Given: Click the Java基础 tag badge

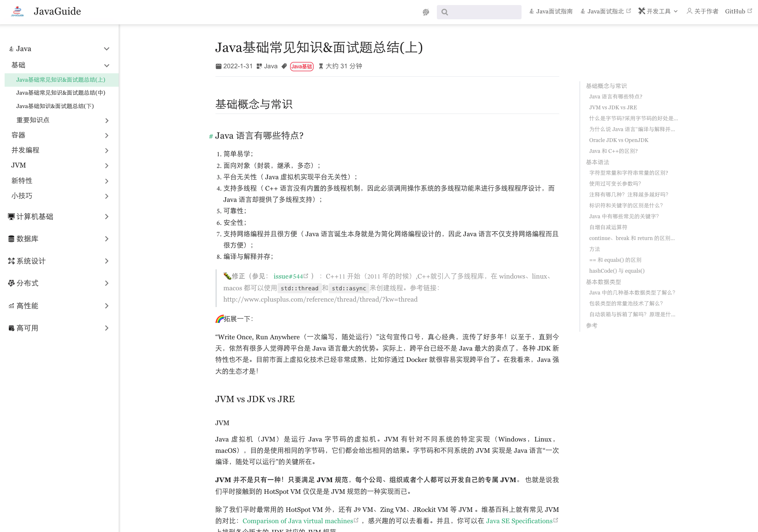Looking at the screenshot, I should [x=301, y=66].
